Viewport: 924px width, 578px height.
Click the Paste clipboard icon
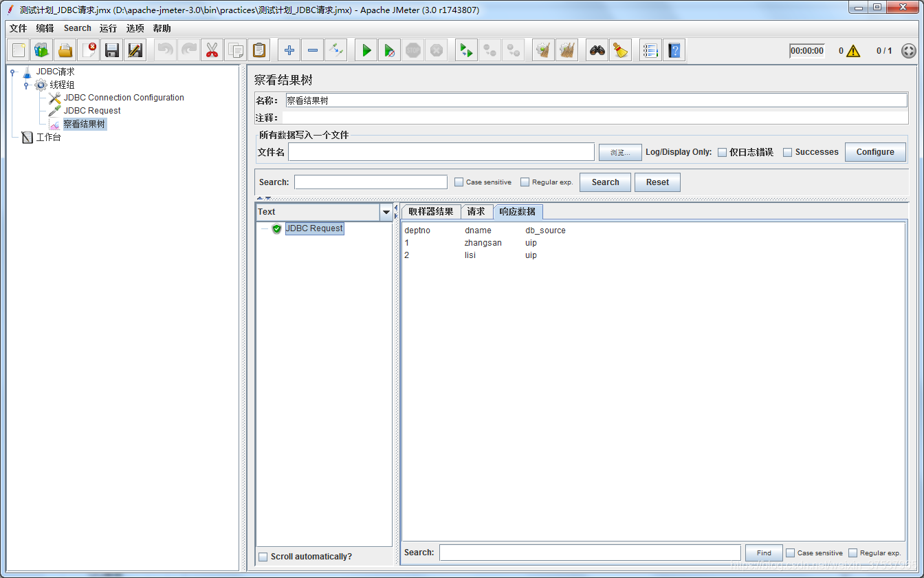(259, 50)
